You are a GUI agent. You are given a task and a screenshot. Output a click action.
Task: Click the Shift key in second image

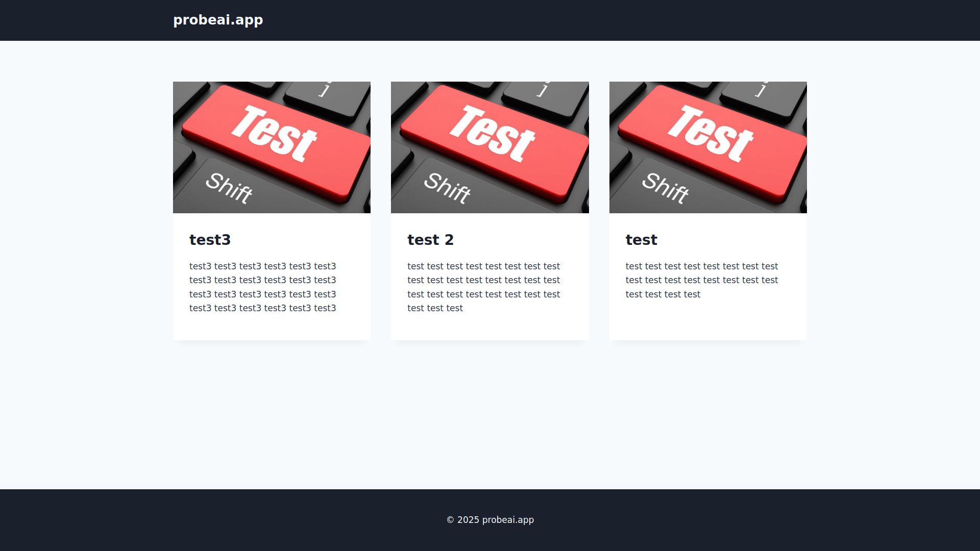coord(447,188)
